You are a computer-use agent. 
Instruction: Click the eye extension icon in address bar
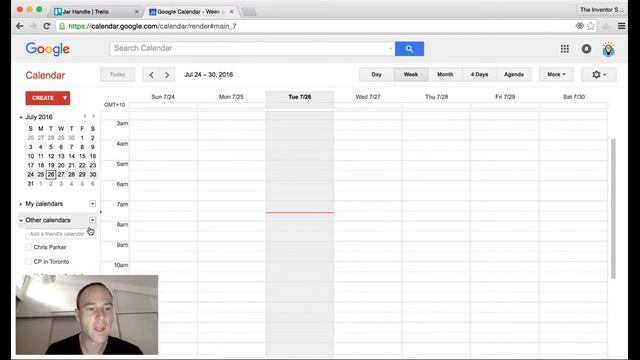(579, 26)
